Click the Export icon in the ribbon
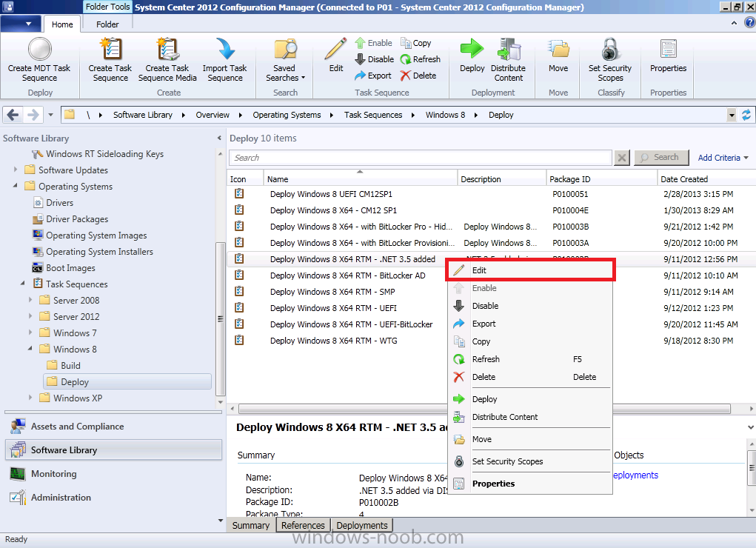The image size is (756, 548). 360,76
